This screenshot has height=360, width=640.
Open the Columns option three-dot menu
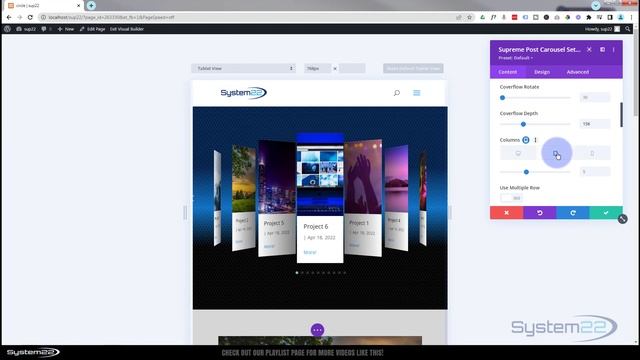pos(536,140)
